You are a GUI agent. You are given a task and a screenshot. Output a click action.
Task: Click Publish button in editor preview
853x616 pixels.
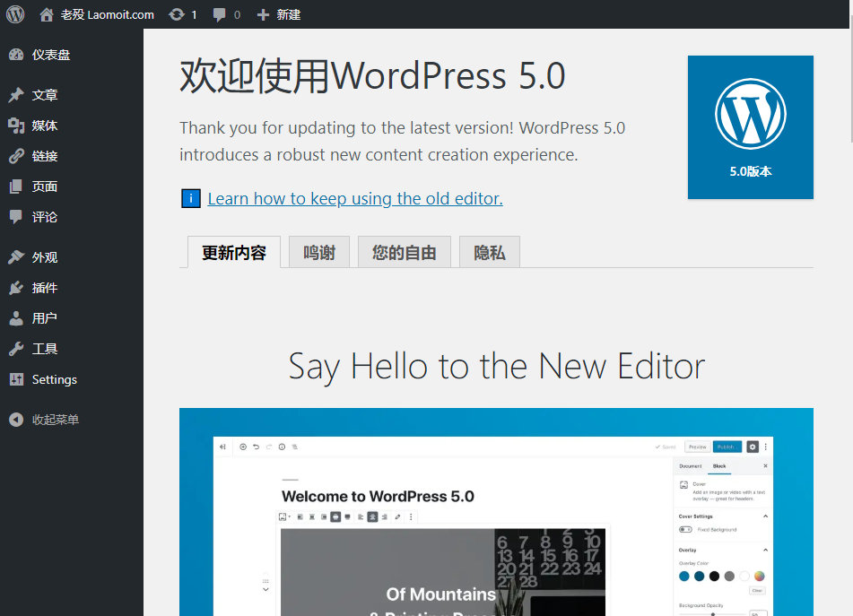(x=727, y=447)
